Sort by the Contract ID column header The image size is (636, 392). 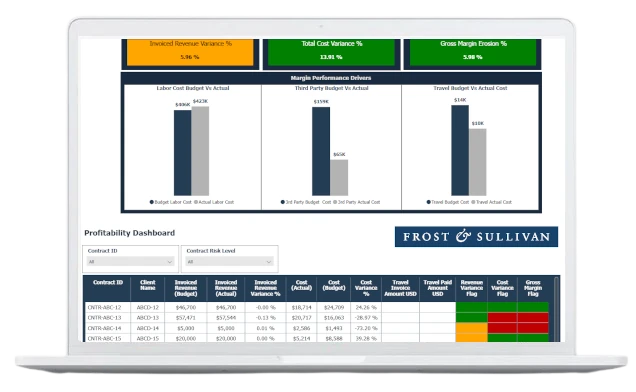[x=108, y=282]
